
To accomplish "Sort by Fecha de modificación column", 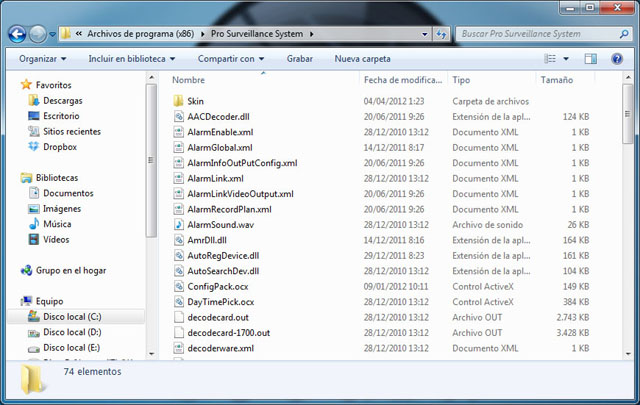I will [403, 80].
